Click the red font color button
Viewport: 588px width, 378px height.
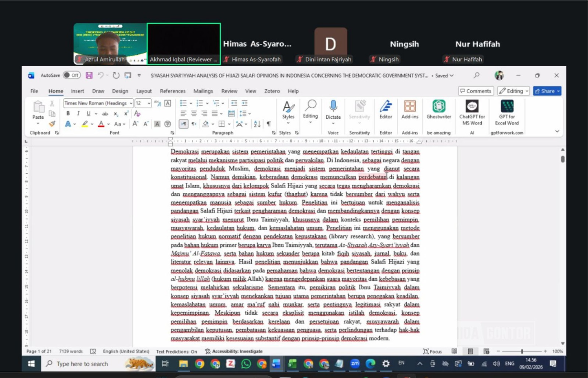(x=101, y=124)
